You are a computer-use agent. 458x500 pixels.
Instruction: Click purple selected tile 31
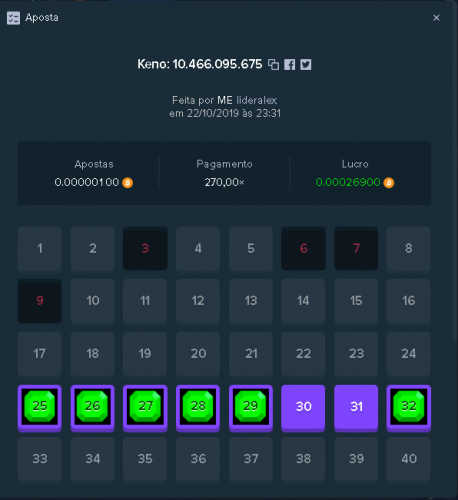pyautogui.click(x=356, y=408)
